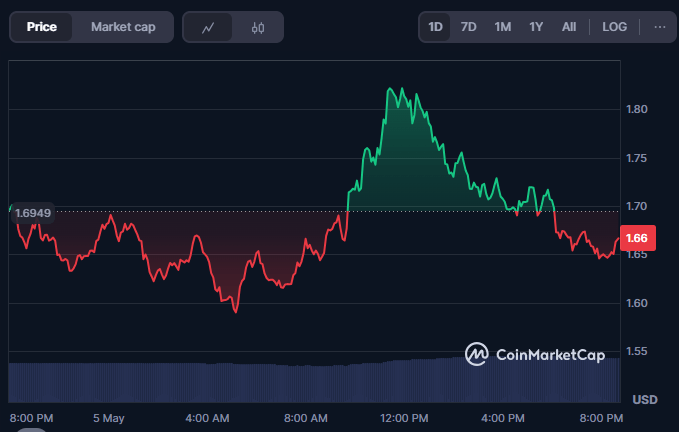Click the lowest red dip on chart

click(x=235, y=311)
